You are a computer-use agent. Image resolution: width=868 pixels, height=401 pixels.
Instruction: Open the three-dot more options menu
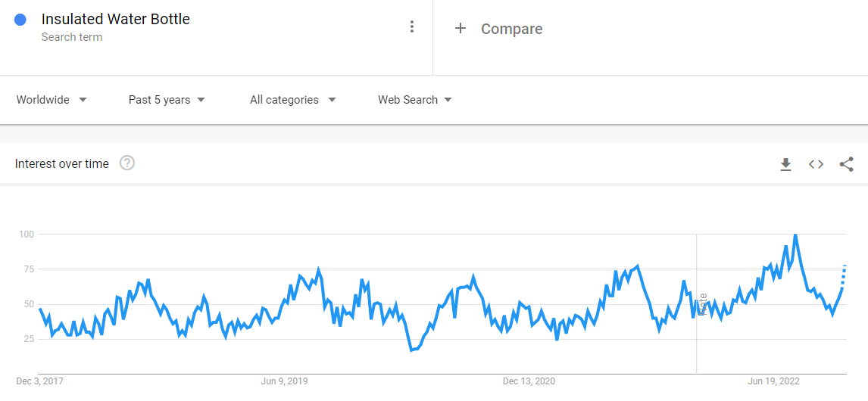click(412, 27)
